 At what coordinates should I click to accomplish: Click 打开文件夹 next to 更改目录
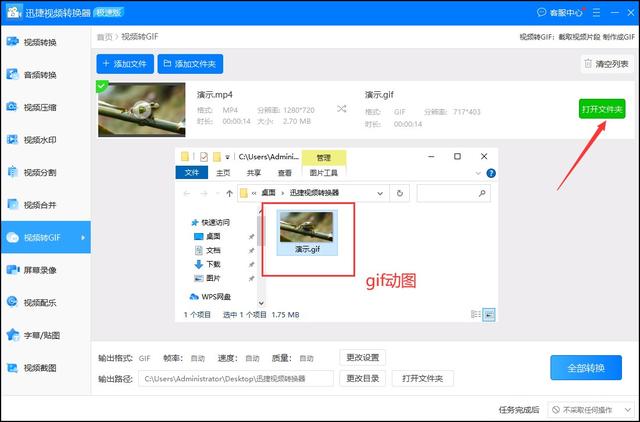[x=422, y=378]
